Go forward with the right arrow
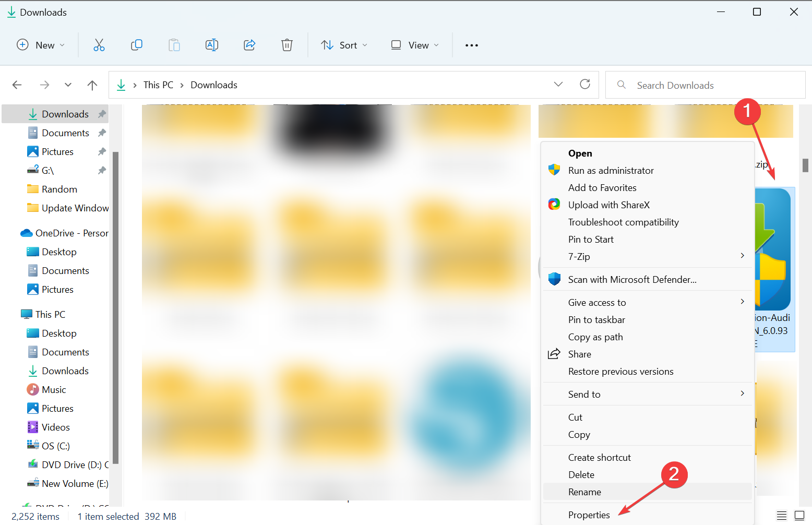This screenshot has height=525, width=812. click(x=45, y=85)
